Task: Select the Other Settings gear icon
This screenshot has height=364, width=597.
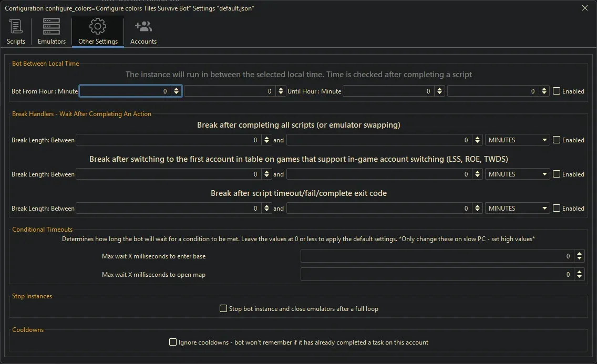Action: (98, 27)
